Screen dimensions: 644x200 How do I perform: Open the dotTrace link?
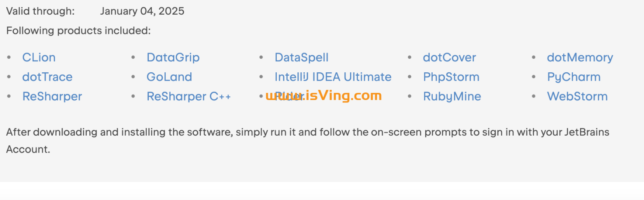pos(47,77)
